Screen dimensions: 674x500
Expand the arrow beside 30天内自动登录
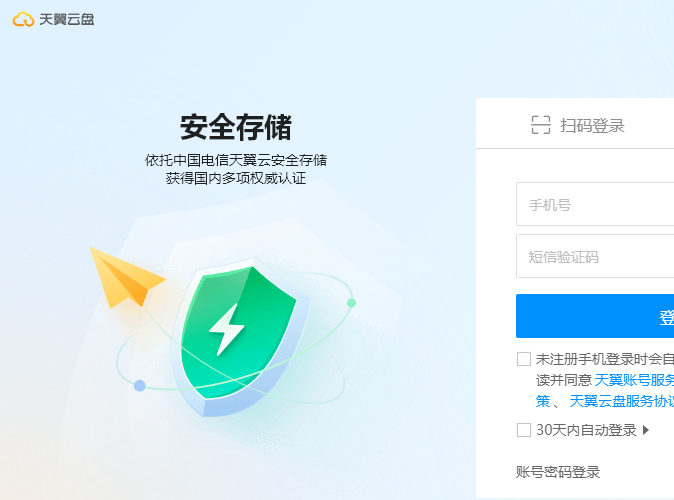(x=646, y=429)
